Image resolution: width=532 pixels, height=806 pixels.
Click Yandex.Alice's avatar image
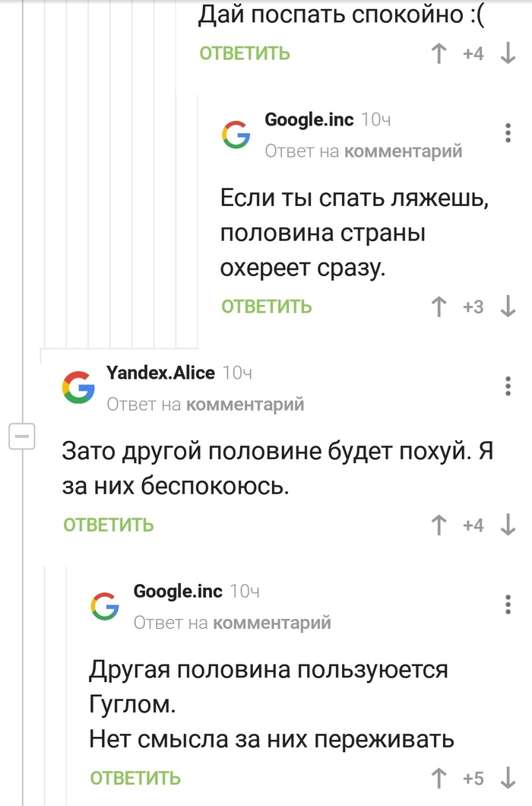click(x=78, y=387)
